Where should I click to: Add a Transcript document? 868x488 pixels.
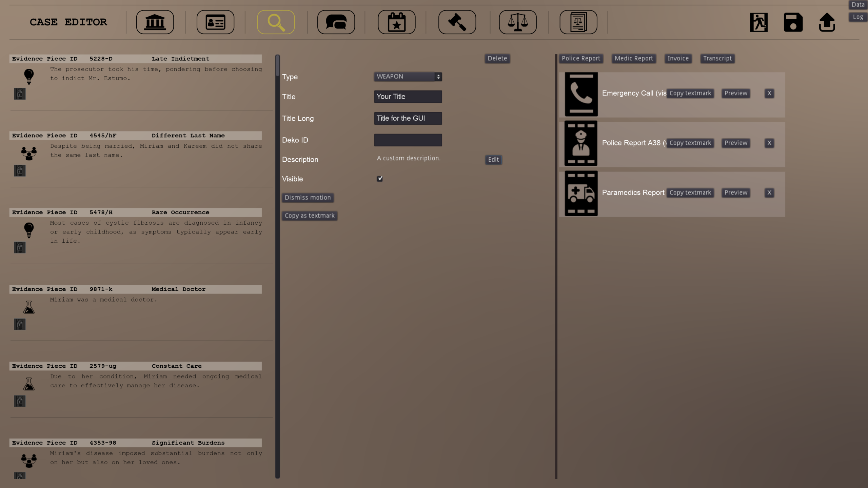[x=717, y=58]
